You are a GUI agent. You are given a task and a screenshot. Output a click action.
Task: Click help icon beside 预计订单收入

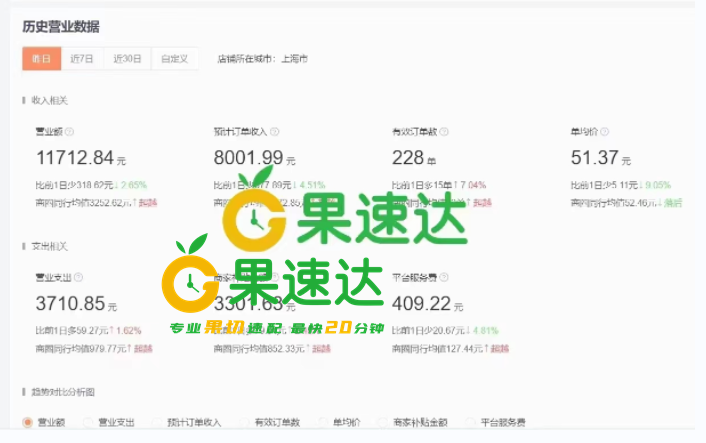275,132
